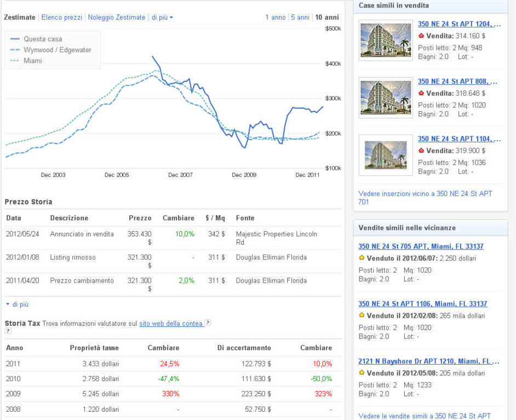516x420 pixels.
Task: Click 'Vendite simili nelle vicinanze' header
Action: click(407, 228)
